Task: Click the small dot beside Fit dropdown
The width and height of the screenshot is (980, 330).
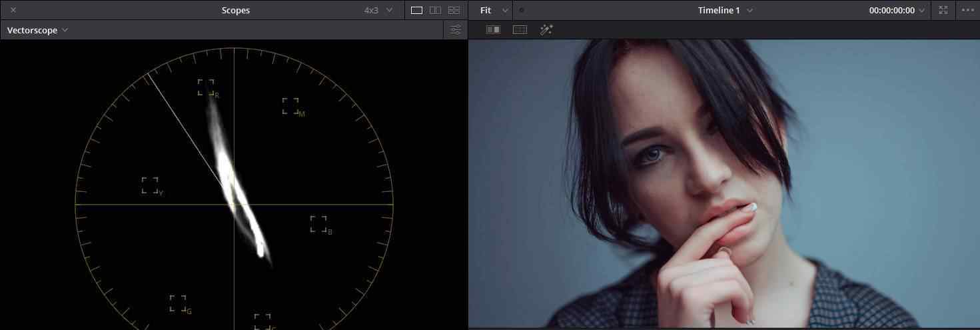Action: click(521, 10)
